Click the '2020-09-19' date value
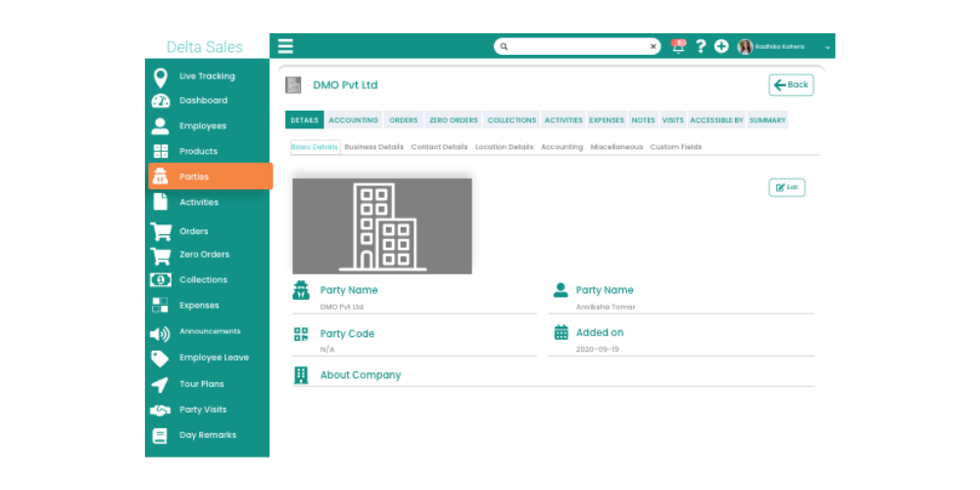Image resolution: width=980 pixels, height=490 pixels. [x=598, y=350]
